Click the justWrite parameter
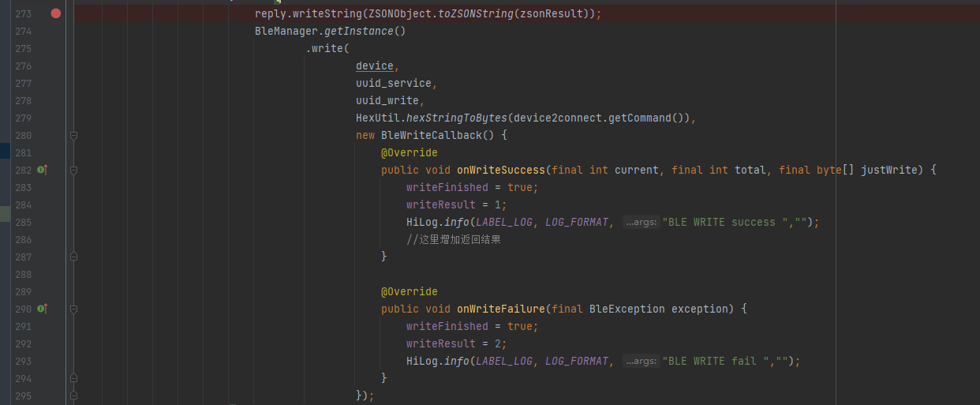The height and width of the screenshot is (405, 980). [889, 170]
